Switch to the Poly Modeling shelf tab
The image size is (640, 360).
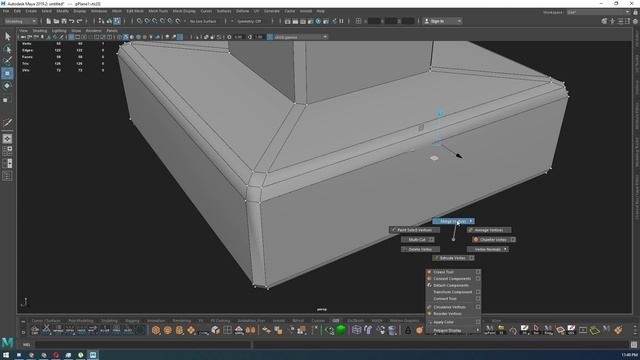coord(81,321)
